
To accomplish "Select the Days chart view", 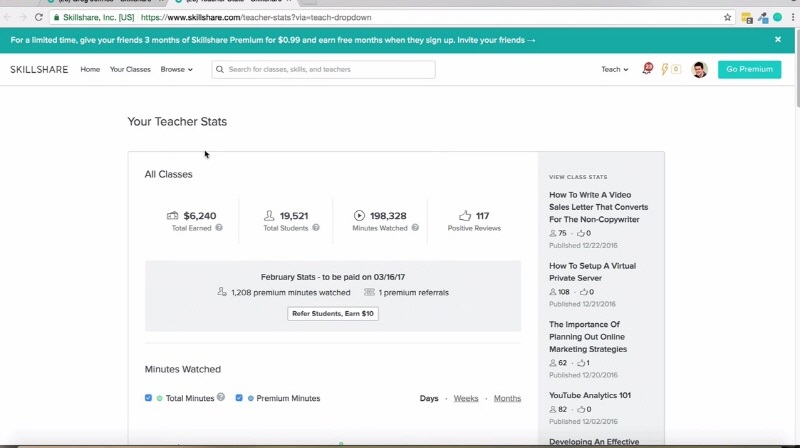I will 429,398.
